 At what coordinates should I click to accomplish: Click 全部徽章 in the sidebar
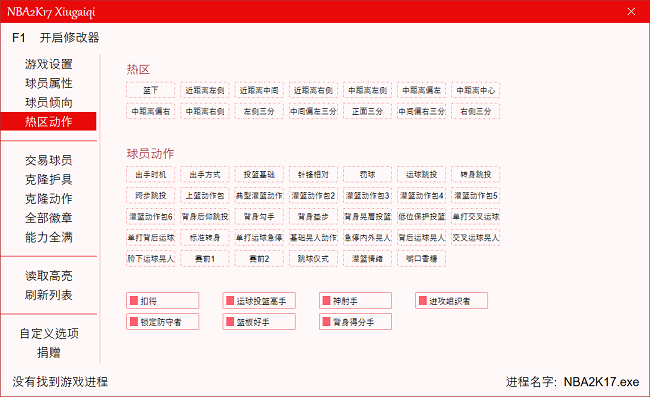(49, 218)
